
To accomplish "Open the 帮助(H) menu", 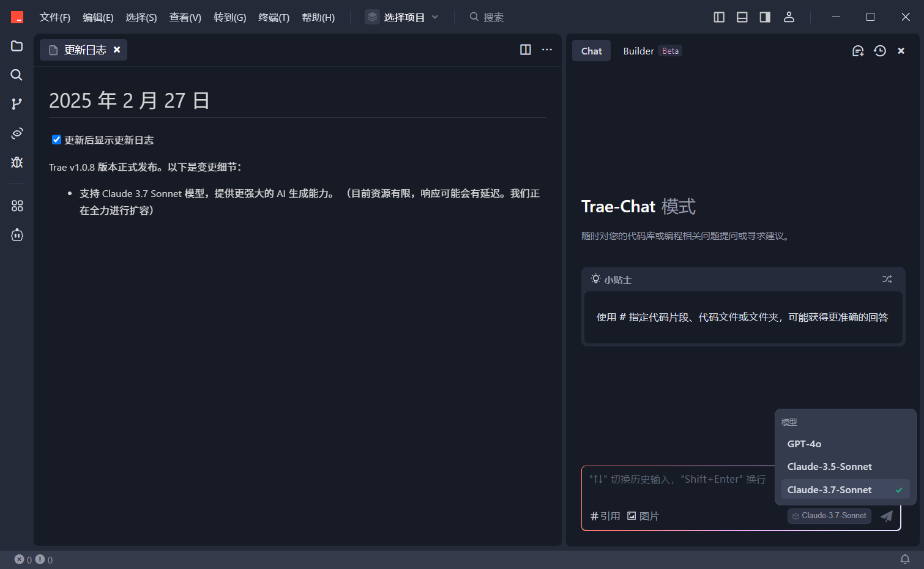I will tap(318, 17).
